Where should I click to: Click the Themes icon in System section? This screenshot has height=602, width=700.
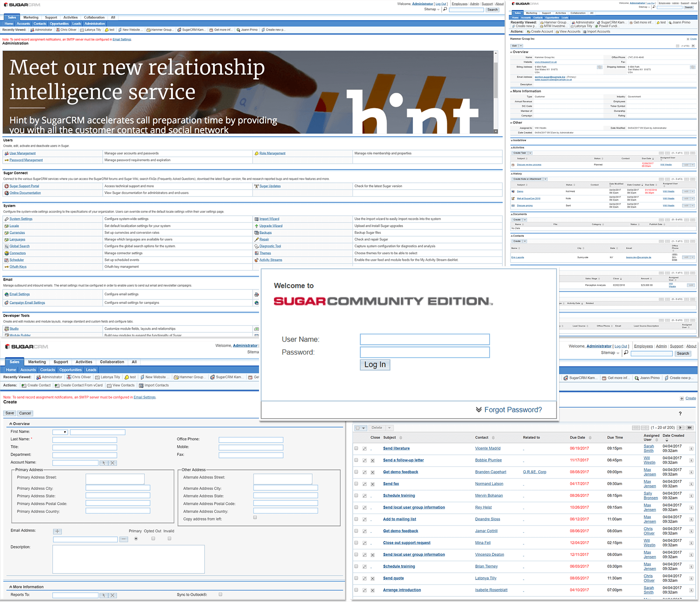[x=256, y=253]
